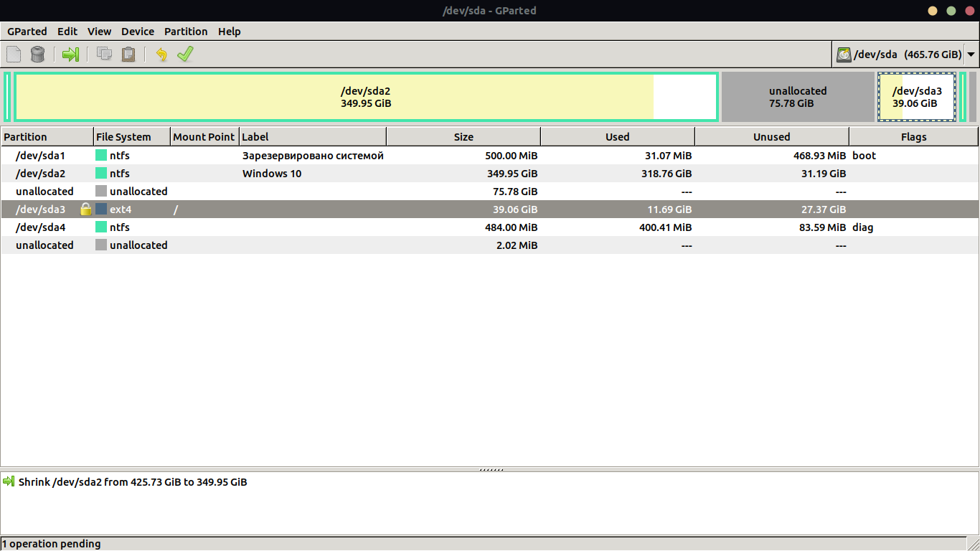Image resolution: width=980 pixels, height=551 pixels.
Task: Select the unallocated 2.02 MiB row
Action: (x=490, y=245)
